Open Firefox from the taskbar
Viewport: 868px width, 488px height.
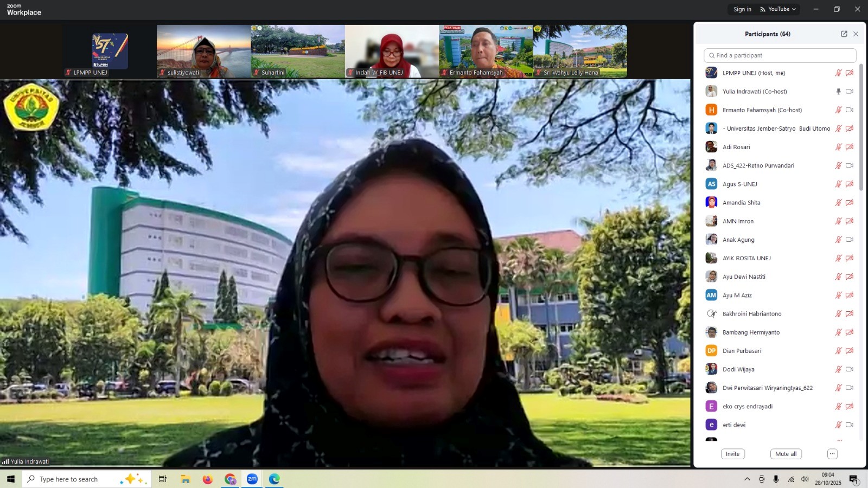(208, 479)
